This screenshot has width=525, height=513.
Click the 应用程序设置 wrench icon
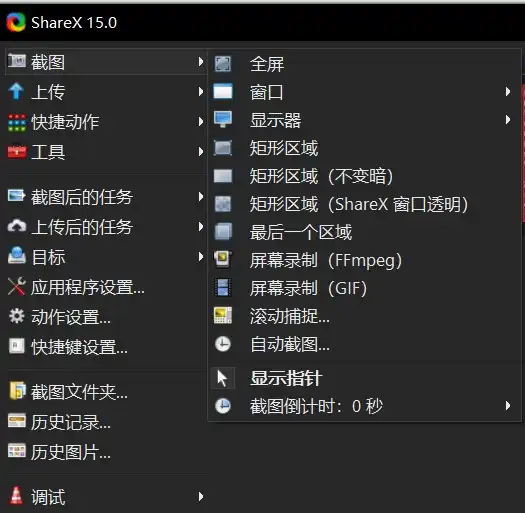click(x=17, y=287)
